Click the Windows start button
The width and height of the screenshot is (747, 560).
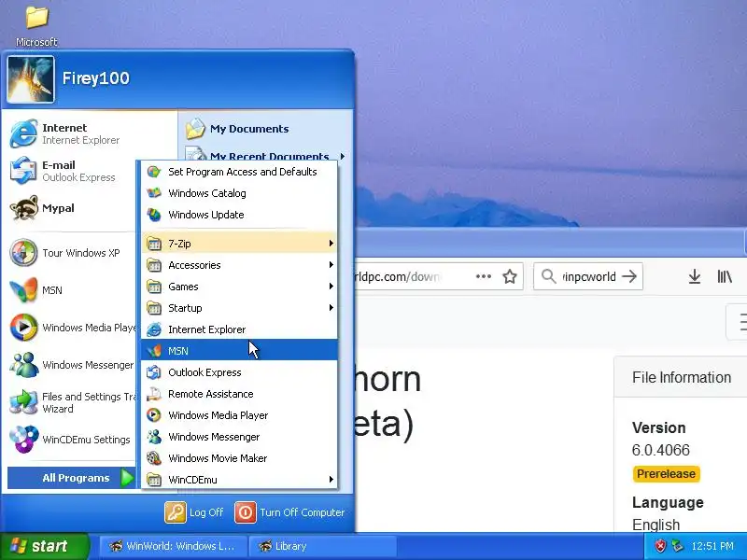click(x=45, y=546)
